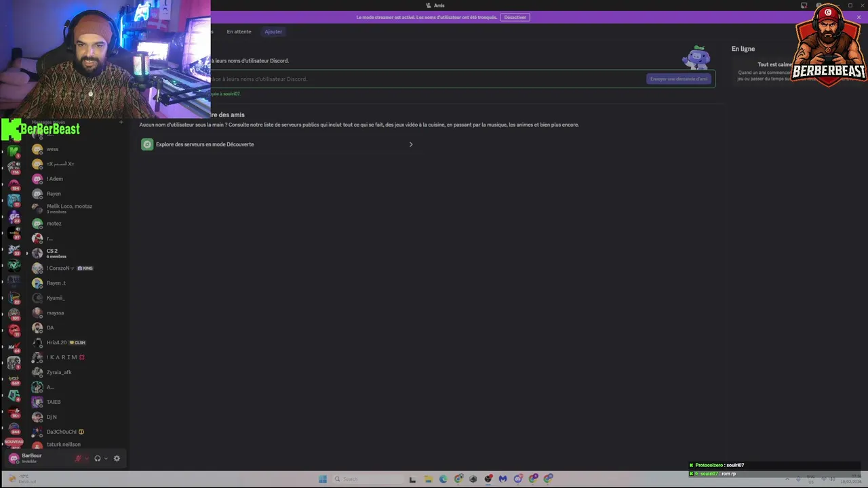Click the Discovery row chevron arrow
The image size is (868, 488).
[410, 144]
